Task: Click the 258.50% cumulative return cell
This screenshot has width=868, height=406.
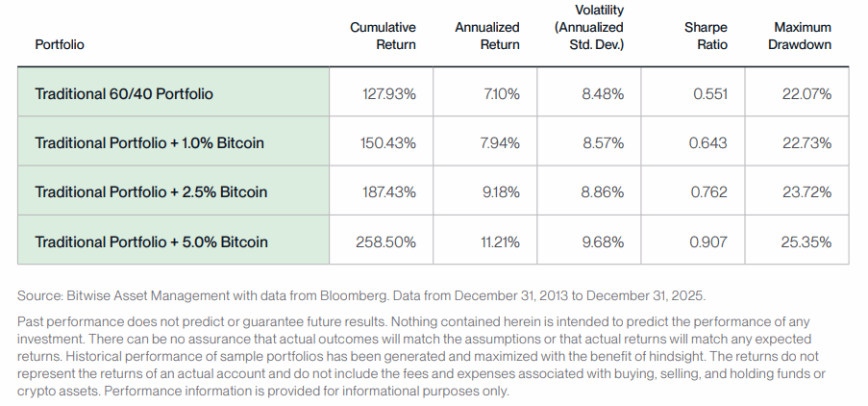Action: click(385, 241)
